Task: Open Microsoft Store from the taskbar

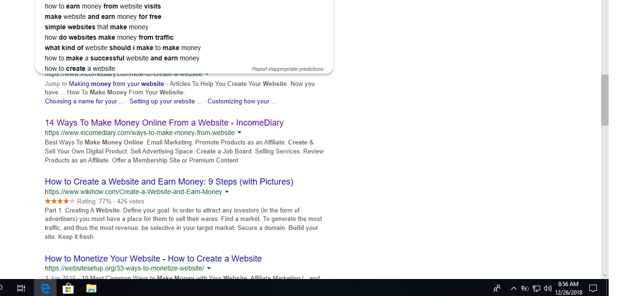Action: pyautogui.click(x=68, y=288)
